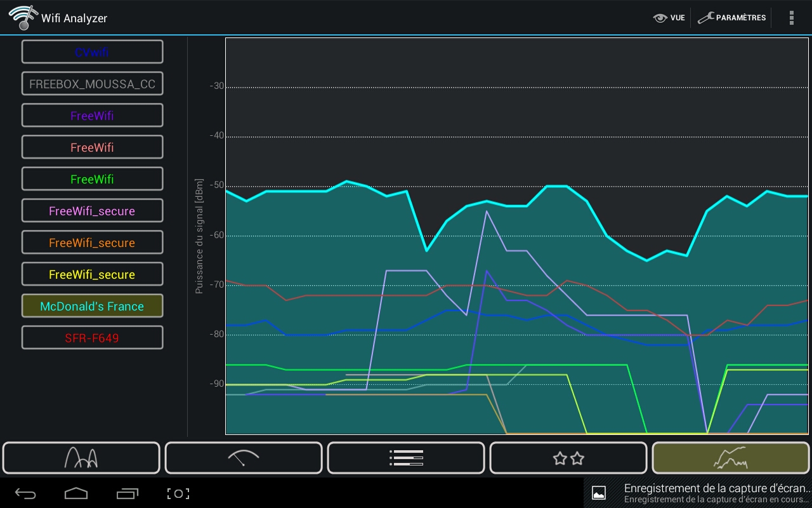The image size is (812, 508).
Task: Toggle the salmon-colored FreeWifi network
Action: 92,147
